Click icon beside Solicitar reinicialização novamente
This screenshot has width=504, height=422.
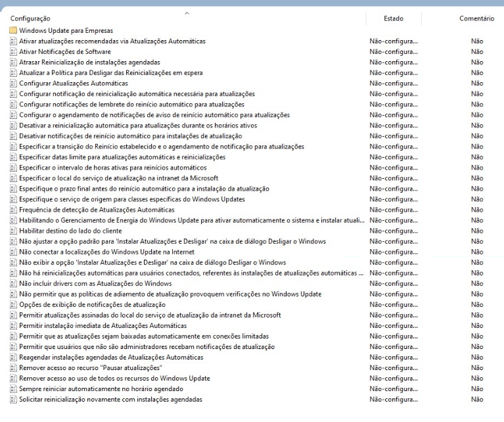click(13, 400)
